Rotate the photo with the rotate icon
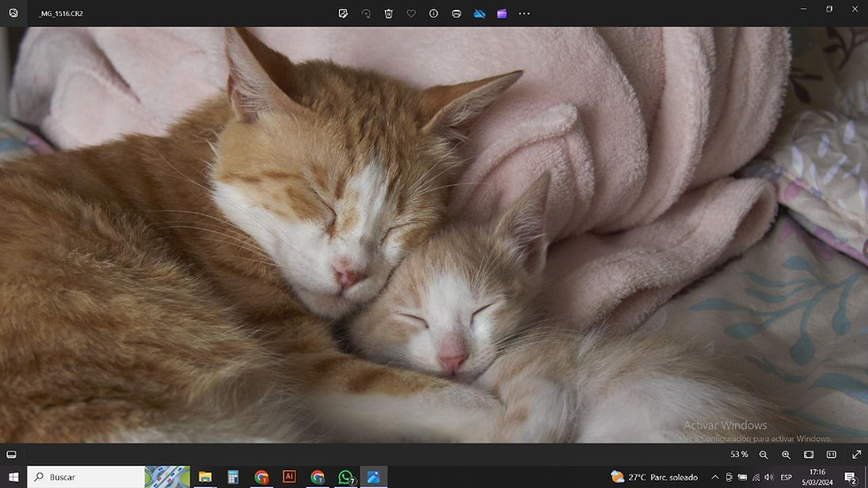The image size is (868, 488). (366, 13)
